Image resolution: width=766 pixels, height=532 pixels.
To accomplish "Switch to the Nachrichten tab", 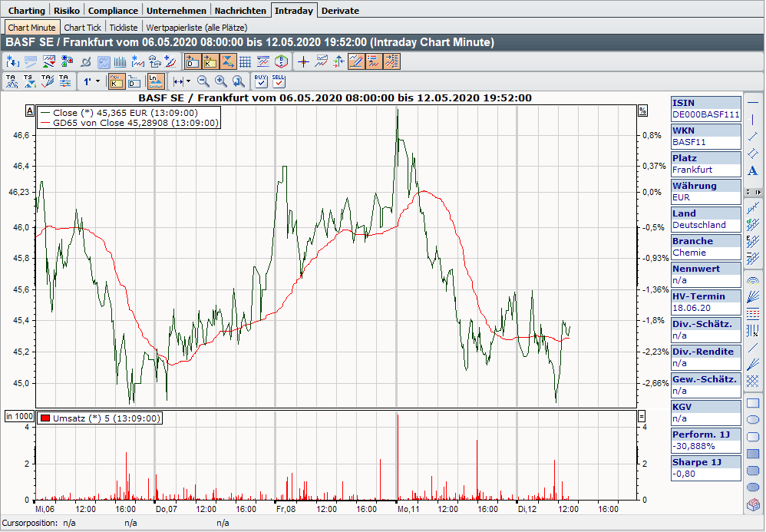I will (240, 11).
